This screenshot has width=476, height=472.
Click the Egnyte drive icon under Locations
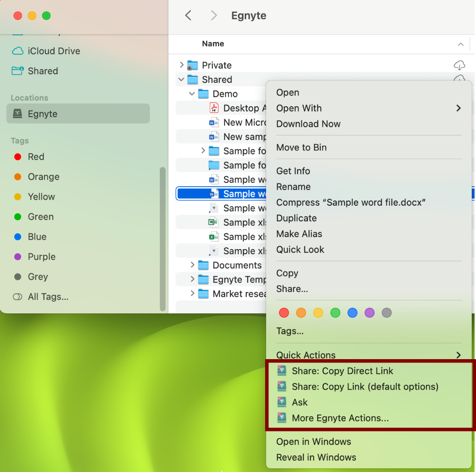click(17, 114)
